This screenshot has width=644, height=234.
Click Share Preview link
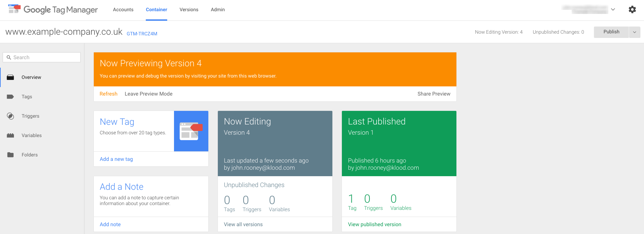(434, 94)
